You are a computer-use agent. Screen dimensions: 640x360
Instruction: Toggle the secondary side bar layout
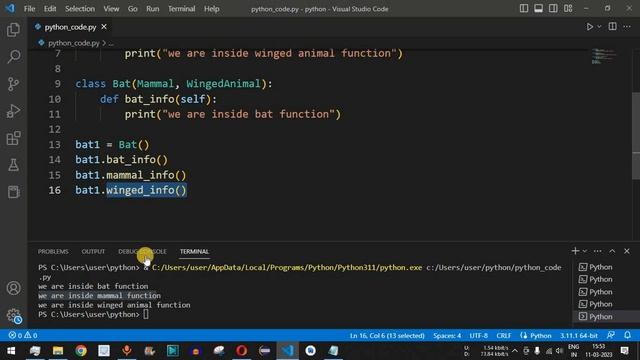tap(553, 9)
